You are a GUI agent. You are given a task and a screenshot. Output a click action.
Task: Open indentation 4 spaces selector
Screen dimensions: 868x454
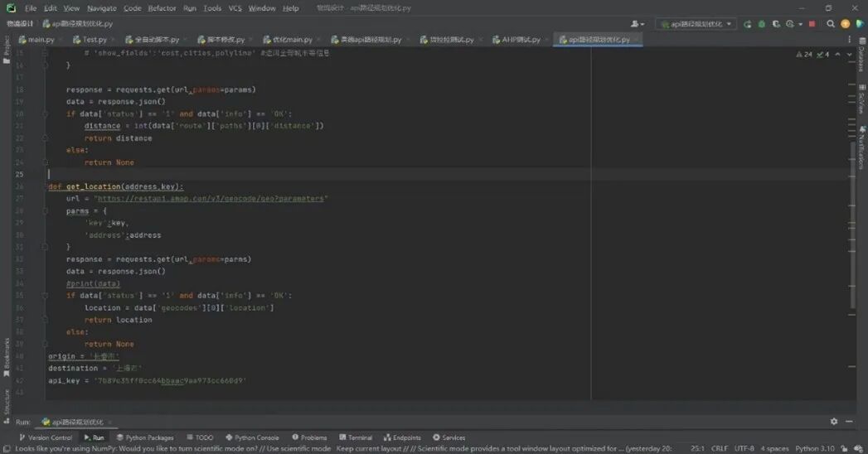tap(774, 448)
